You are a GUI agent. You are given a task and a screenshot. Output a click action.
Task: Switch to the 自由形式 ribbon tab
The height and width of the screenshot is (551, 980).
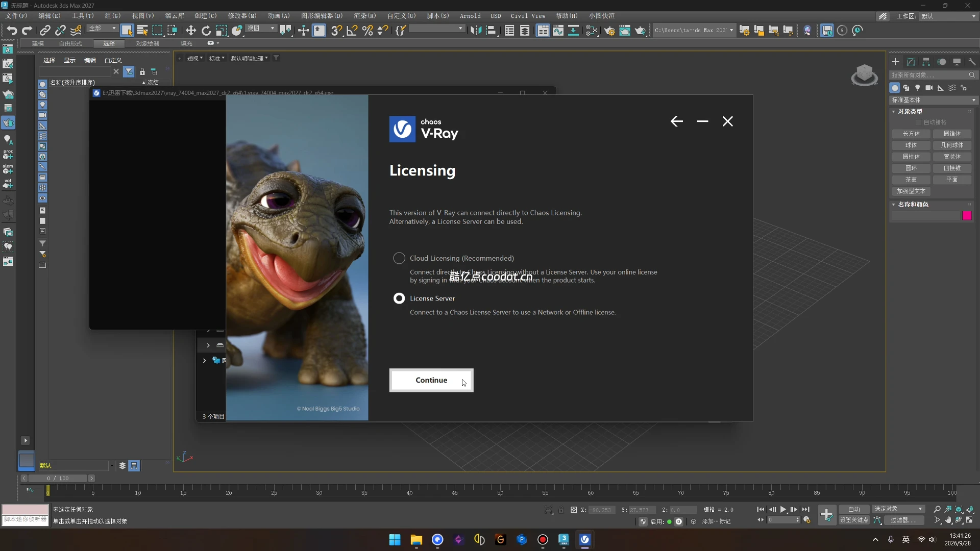pyautogui.click(x=70, y=43)
